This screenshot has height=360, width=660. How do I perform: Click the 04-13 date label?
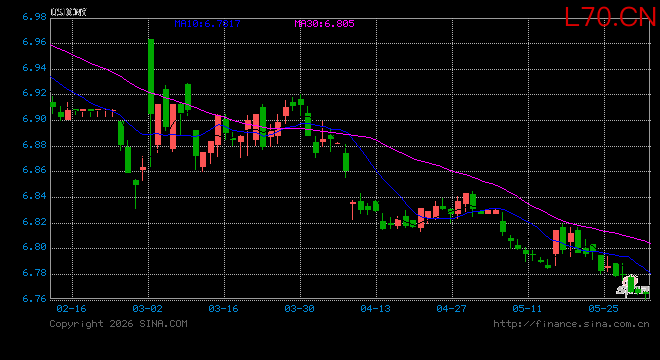[375, 309]
